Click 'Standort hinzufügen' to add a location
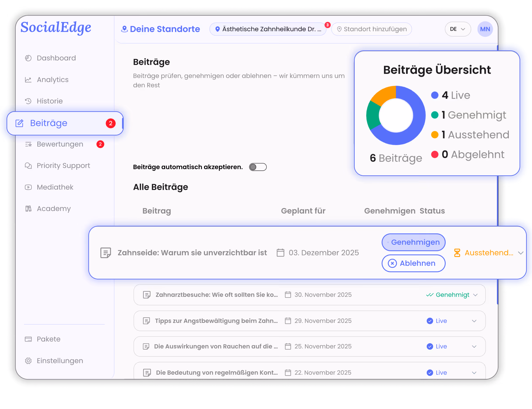 (x=371, y=29)
